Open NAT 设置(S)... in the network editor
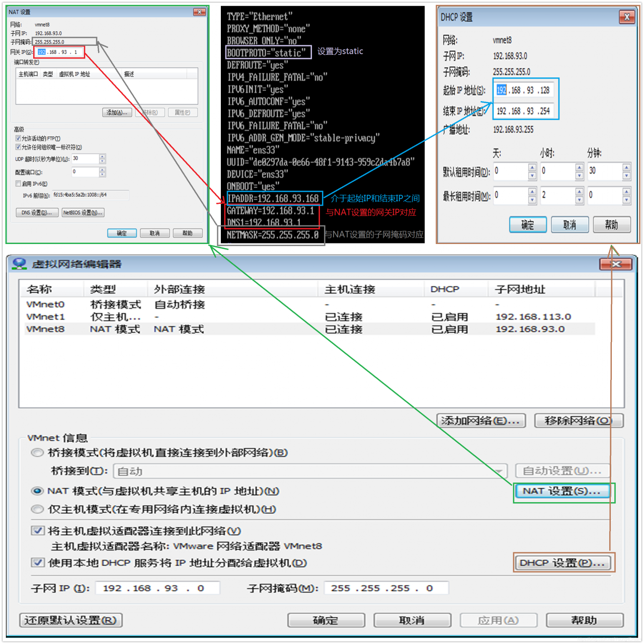Screen dimensions: 644x644 (x=562, y=491)
